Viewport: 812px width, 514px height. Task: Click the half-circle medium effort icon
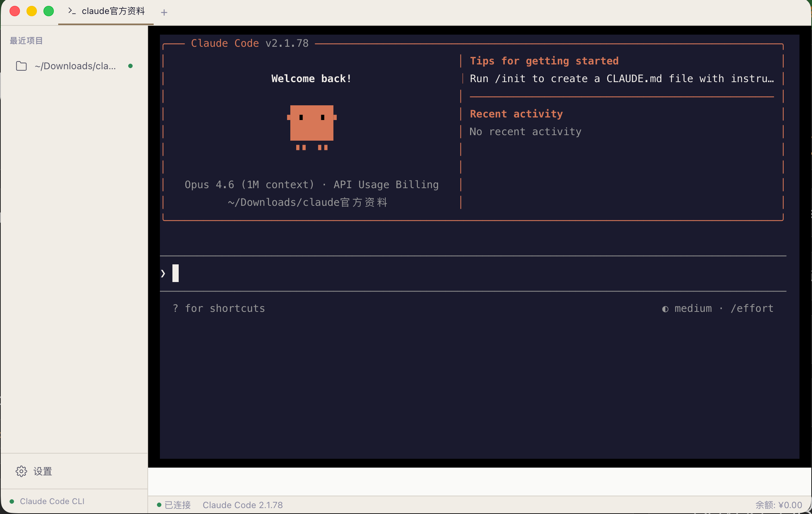(665, 309)
